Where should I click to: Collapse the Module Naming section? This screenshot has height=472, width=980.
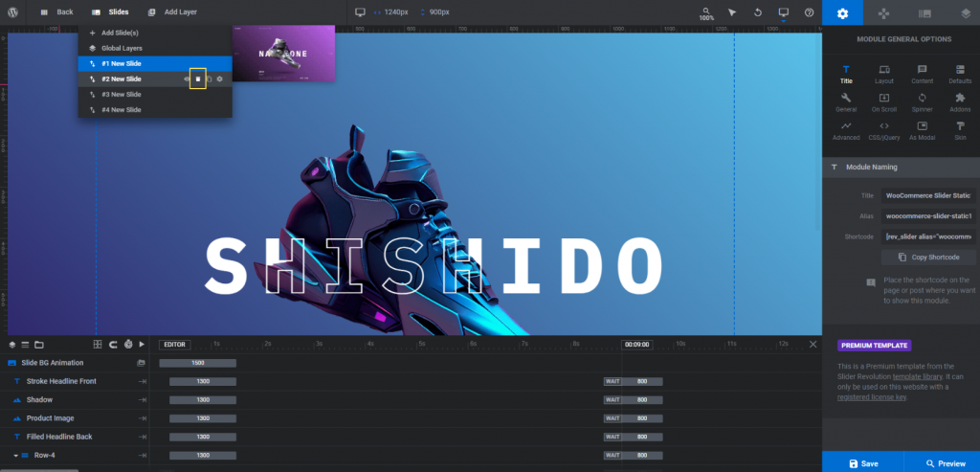(902, 168)
